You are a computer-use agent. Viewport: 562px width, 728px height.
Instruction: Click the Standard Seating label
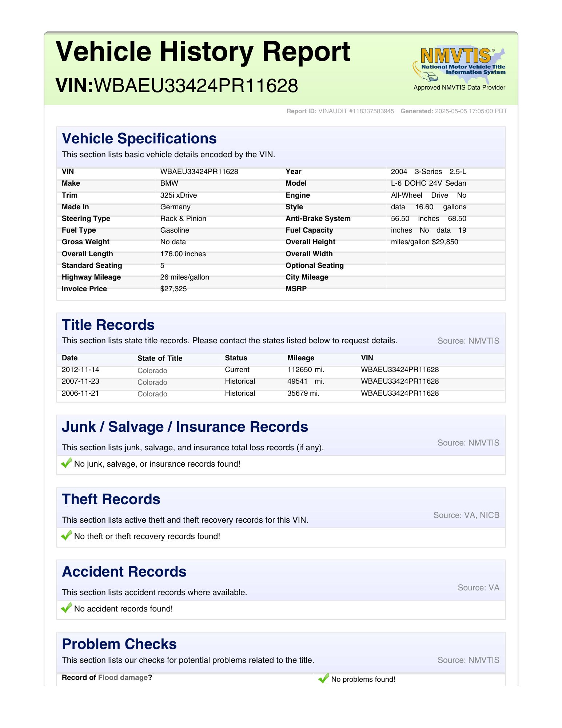[x=92, y=265]
